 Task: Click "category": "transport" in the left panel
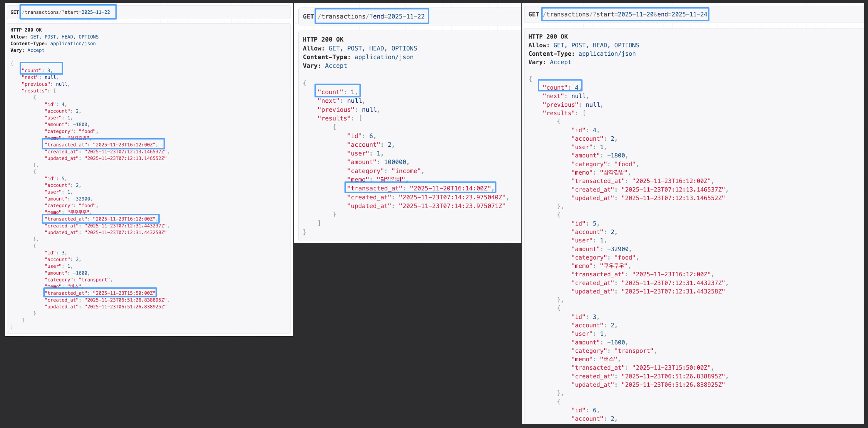[78, 279]
